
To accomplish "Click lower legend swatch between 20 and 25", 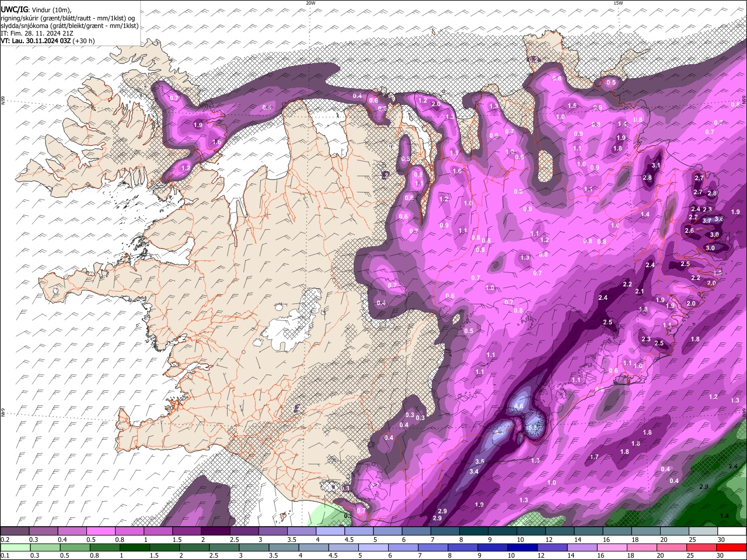I will pos(671,548).
